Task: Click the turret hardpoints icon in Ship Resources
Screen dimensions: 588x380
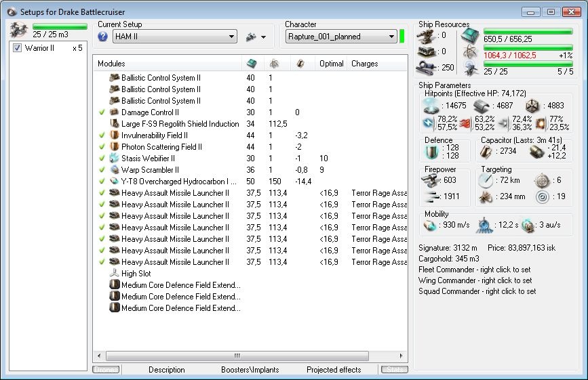Action: 426,35
